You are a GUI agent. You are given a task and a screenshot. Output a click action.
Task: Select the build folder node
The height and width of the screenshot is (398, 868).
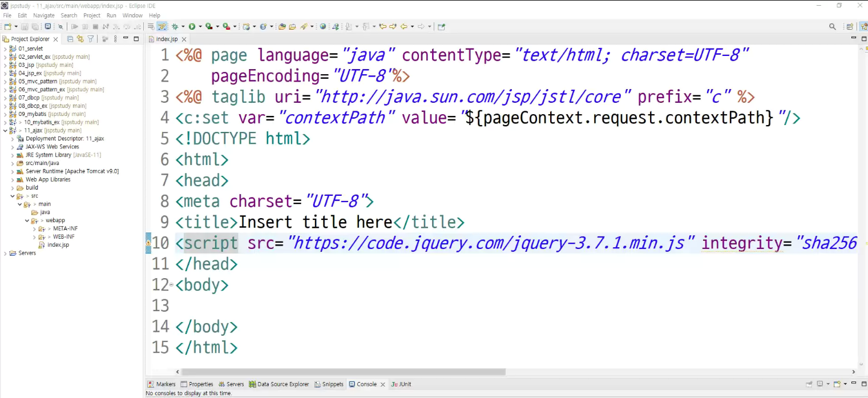[32, 187]
